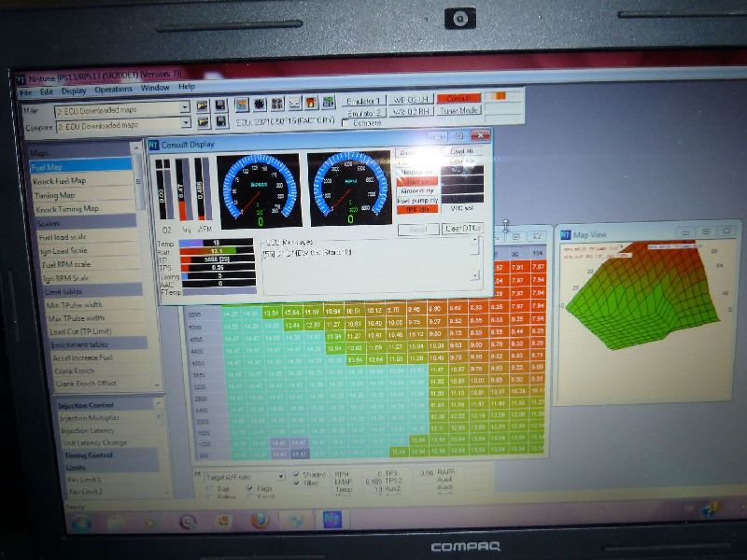The image size is (747, 560).
Task: Select Knock Fuel Map in the maps list
Action: click(67, 180)
